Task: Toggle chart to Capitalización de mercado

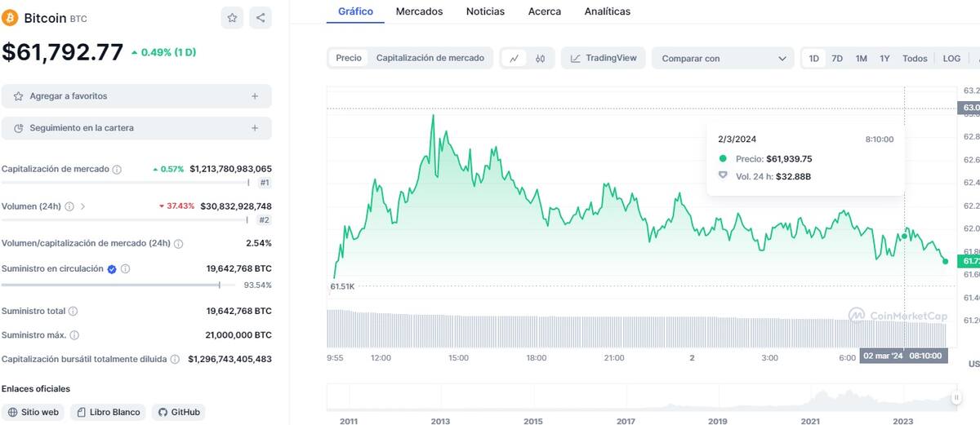Action: tap(430, 58)
